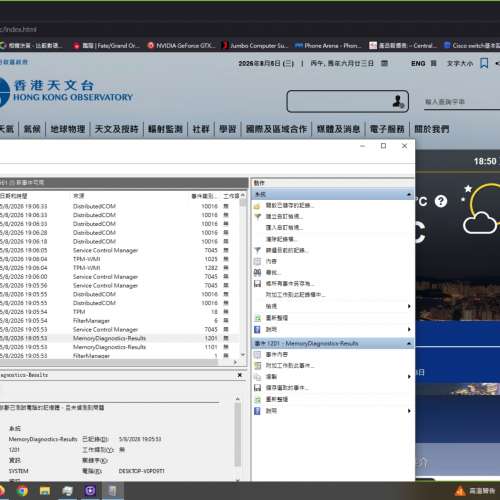Open the NVIDIA GeForce GTX bookmark
This screenshot has height=500, width=500.
tap(183, 45)
